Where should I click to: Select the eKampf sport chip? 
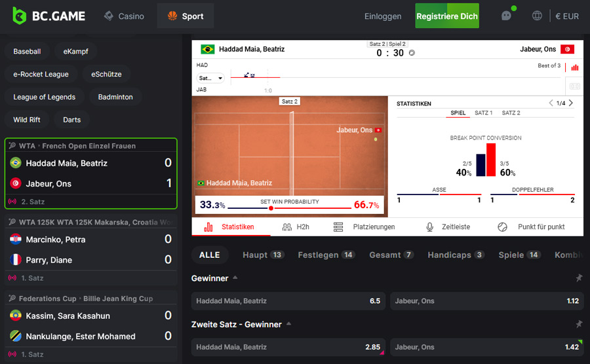coord(75,52)
